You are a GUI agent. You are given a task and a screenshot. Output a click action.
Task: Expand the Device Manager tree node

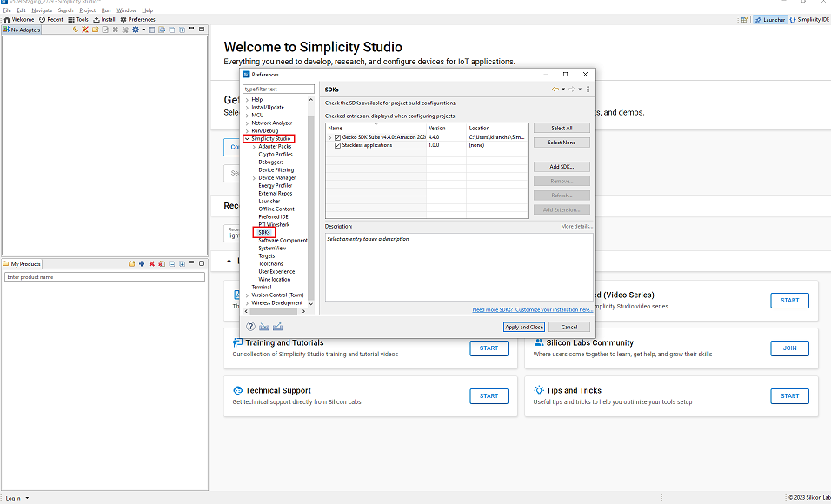[255, 178]
